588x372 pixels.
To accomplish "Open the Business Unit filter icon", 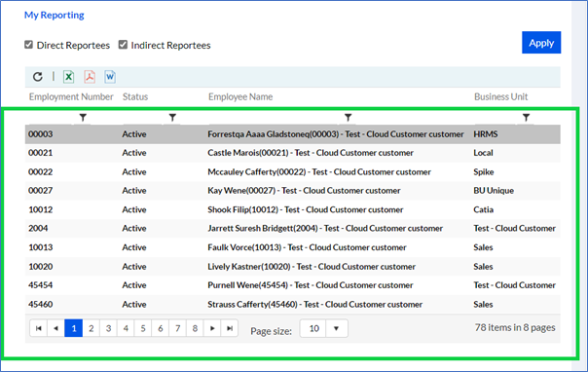I will tap(526, 118).
